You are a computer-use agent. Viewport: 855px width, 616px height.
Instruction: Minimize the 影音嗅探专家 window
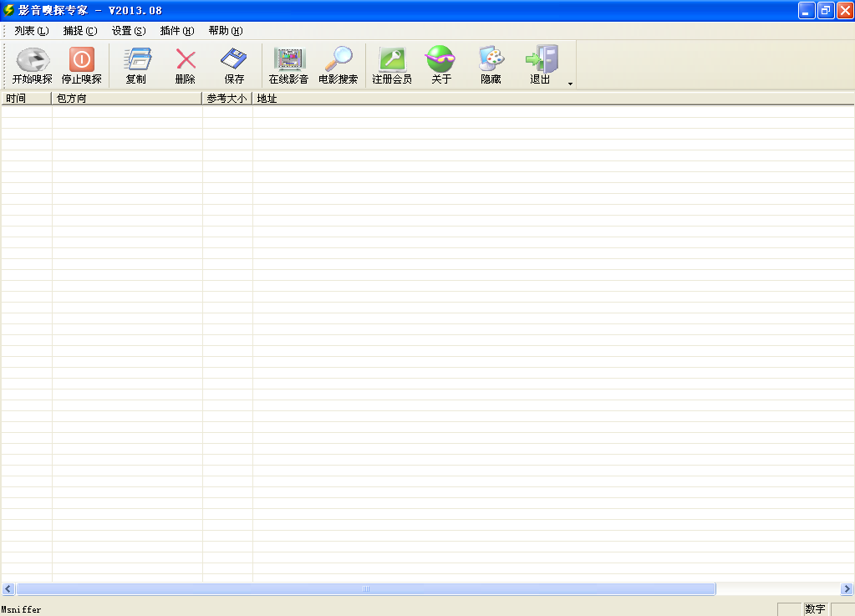(x=807, y=10)
